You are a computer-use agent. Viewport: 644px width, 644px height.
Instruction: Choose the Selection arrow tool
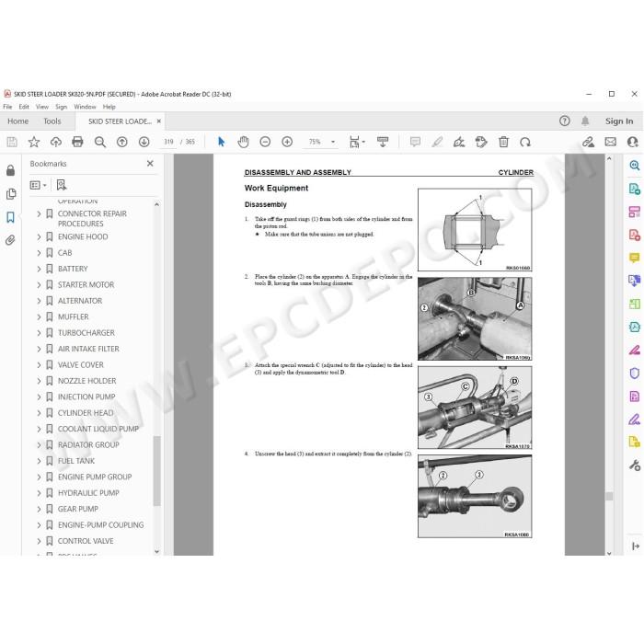click(x=222, y=142)
